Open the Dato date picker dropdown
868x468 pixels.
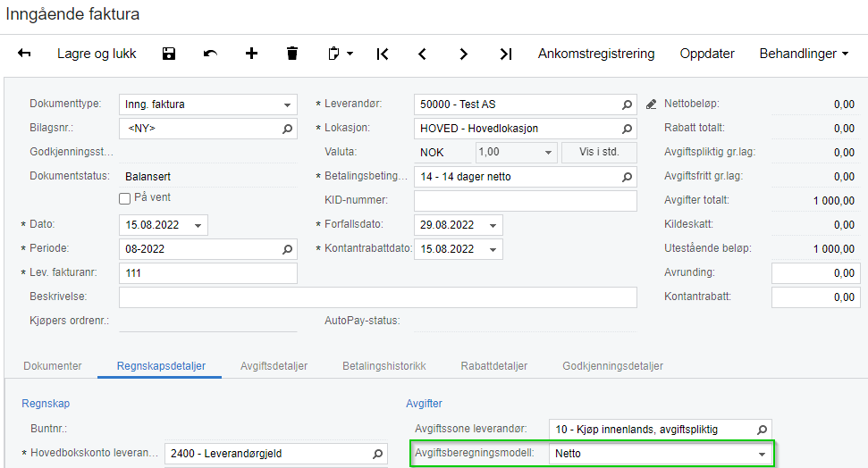pos(198,225)
